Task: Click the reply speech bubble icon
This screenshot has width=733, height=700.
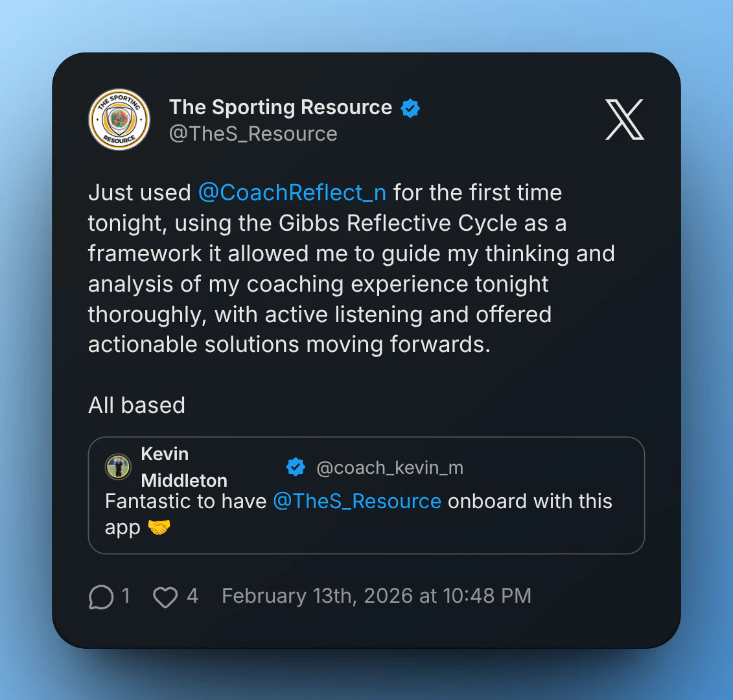Action: [x=100, y=597]
